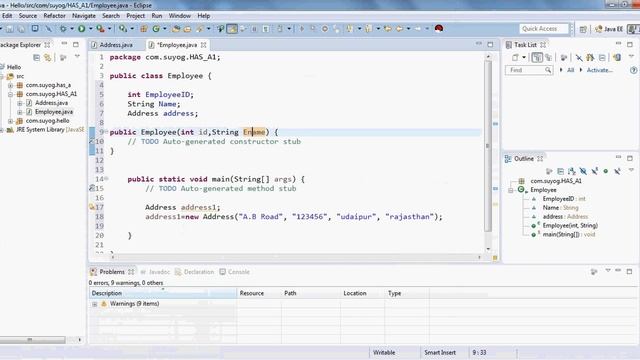Click the New Java Class green C icon
This screenshot has height=360, width=640.
(156, 29)
